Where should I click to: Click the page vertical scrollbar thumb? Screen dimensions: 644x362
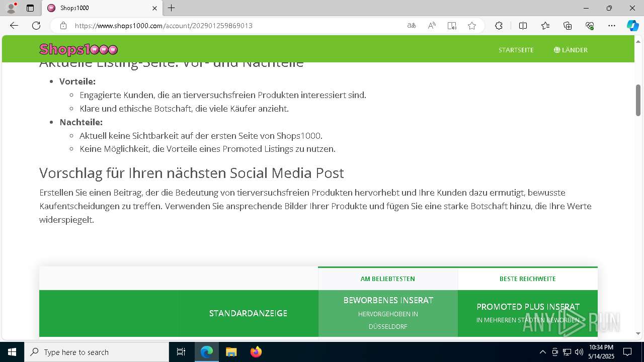tap(638, 101)
